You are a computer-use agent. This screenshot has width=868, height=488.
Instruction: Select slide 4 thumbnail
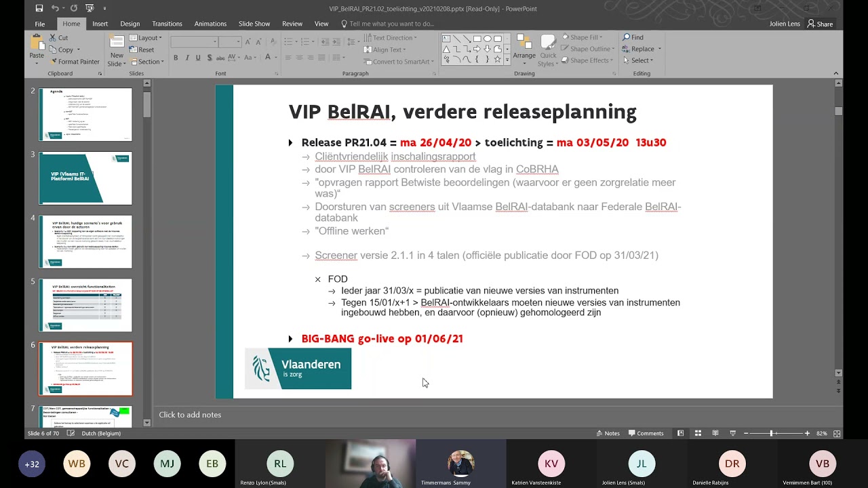click(x=85, y=241)
